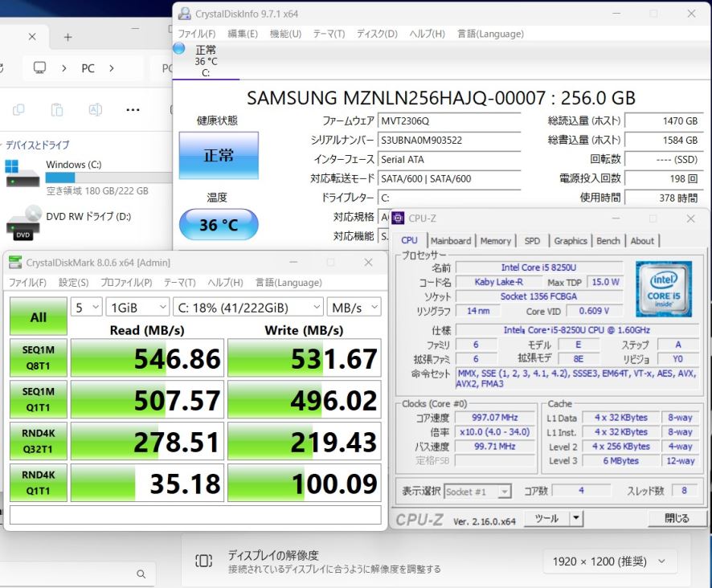Click the Copy icon in Explorer's toolbar
This screenshot has height=588, width=712.
(18, 109)
